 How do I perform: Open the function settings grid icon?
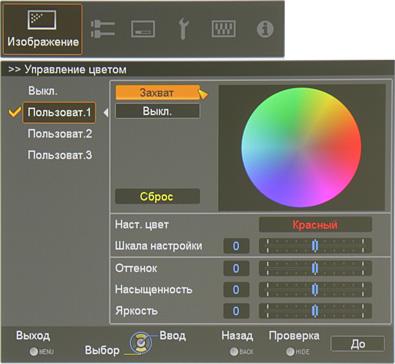(x=223, y=29)
